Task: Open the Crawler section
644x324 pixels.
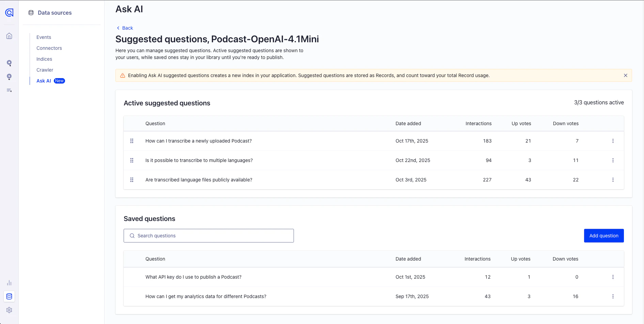Action: pyautogui.click(x=45, y=70)
